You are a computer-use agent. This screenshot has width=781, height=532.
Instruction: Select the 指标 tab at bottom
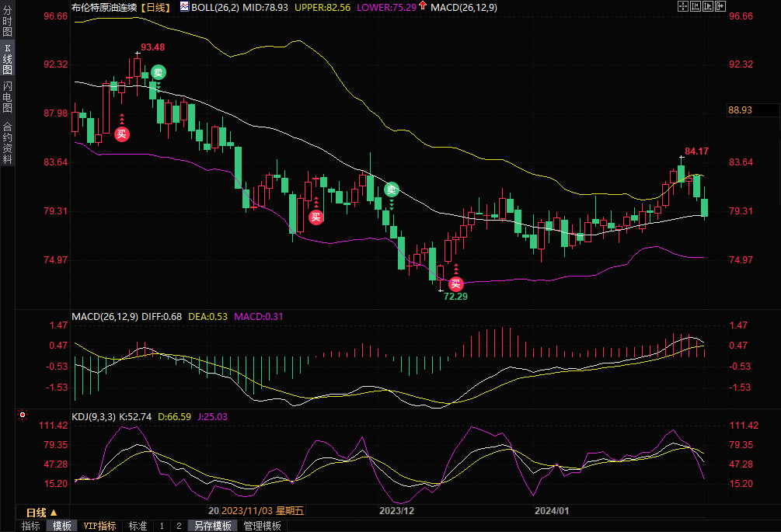point(31,526)
